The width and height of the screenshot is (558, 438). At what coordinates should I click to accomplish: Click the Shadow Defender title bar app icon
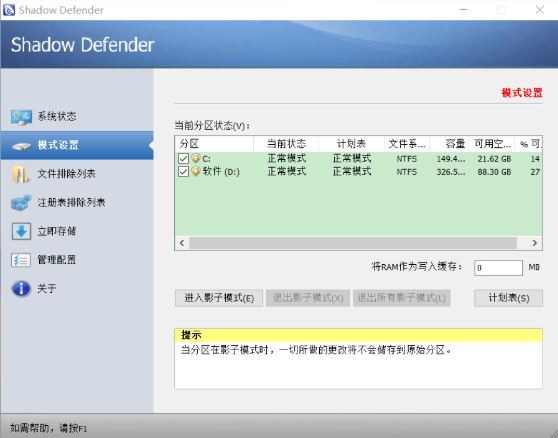tap(9, 10)
